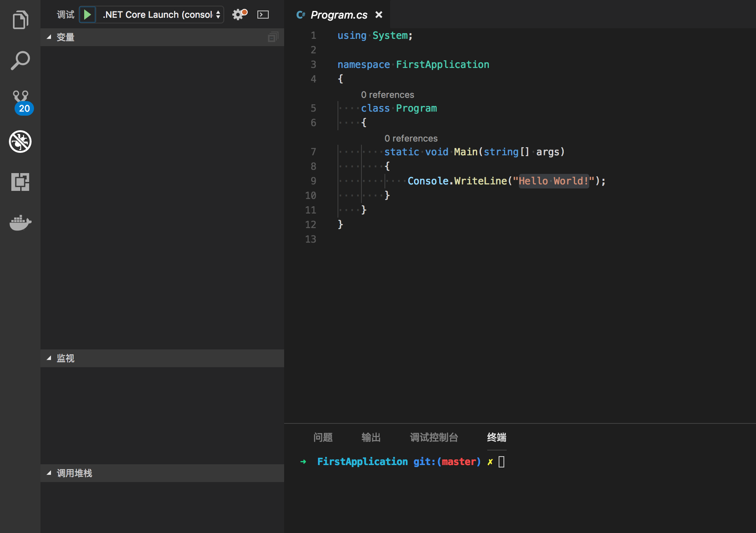This screenshot has width=756, height=533.
Task: Click the terminal cursor after master prompt
Action: tap(501, 461)
